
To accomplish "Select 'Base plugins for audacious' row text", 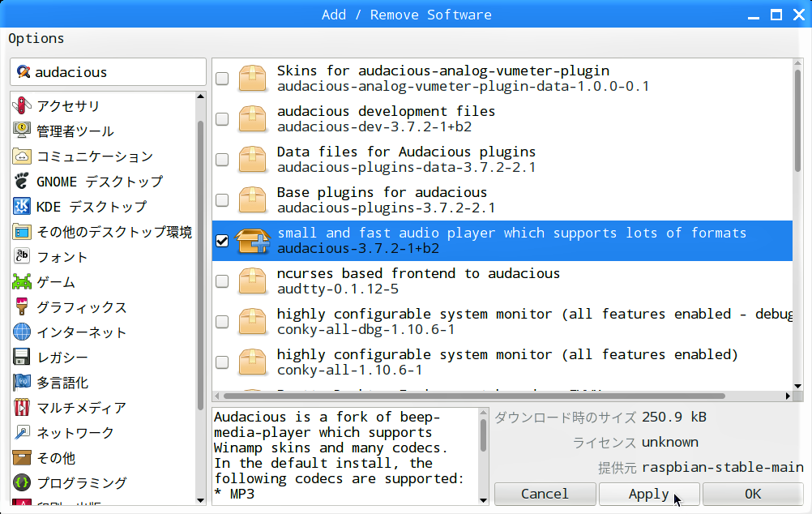I will coord(382,192).
